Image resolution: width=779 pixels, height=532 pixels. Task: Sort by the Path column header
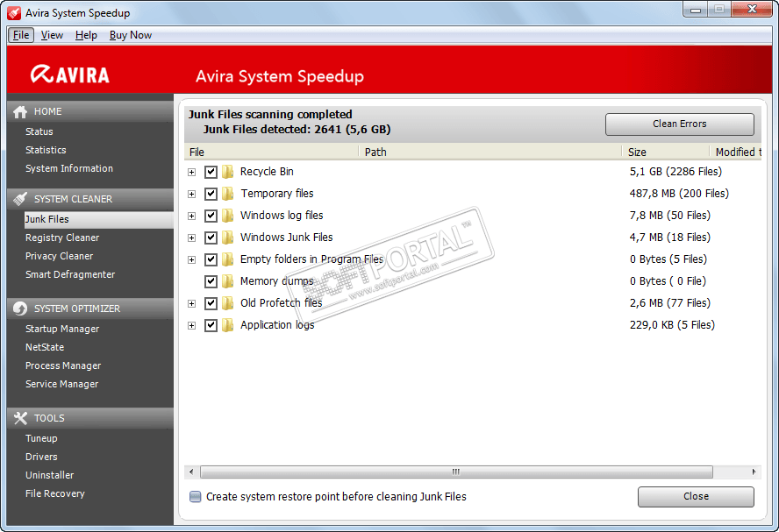coord(490,152)
